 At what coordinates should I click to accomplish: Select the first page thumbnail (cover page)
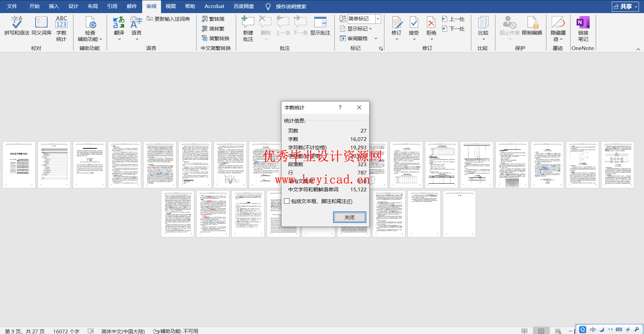19,165
